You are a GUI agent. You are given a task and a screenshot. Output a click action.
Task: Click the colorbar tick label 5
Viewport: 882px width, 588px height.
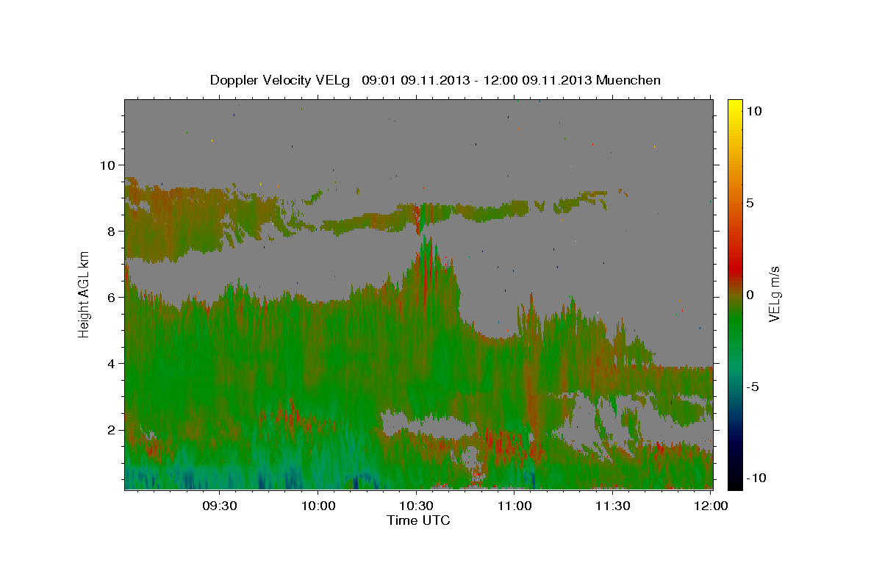pos(750,203)
